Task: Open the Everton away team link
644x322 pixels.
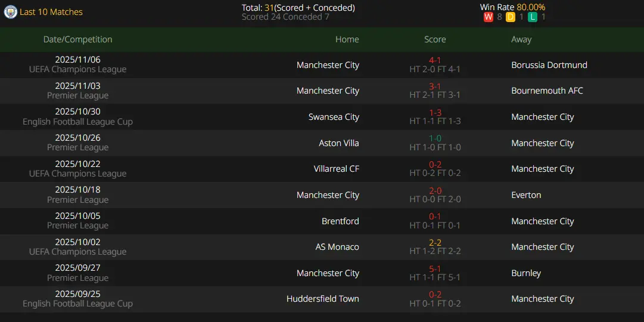Action: 526,195
